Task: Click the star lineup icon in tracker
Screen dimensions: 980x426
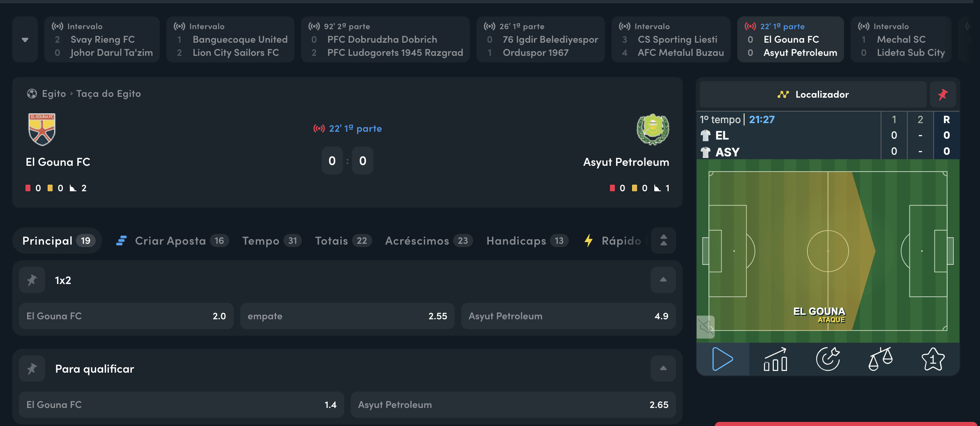Action: [933, 359]
